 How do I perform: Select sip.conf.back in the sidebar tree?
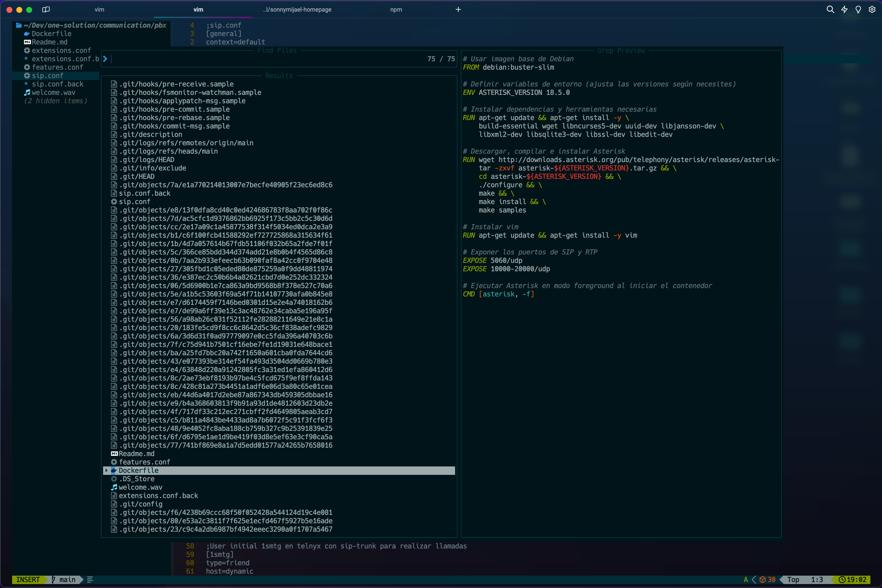(57, 84)
